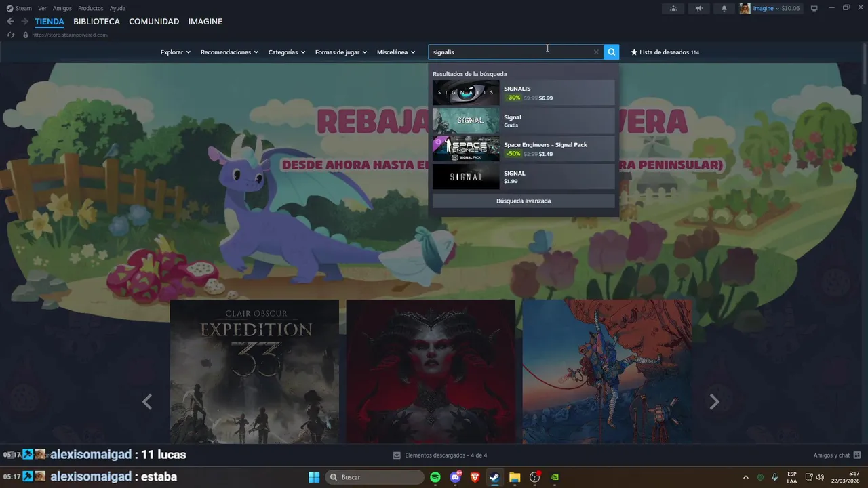Click the ESP LAA language indicator
Viewport: 868px width, 488px height.
click(792, 477)
